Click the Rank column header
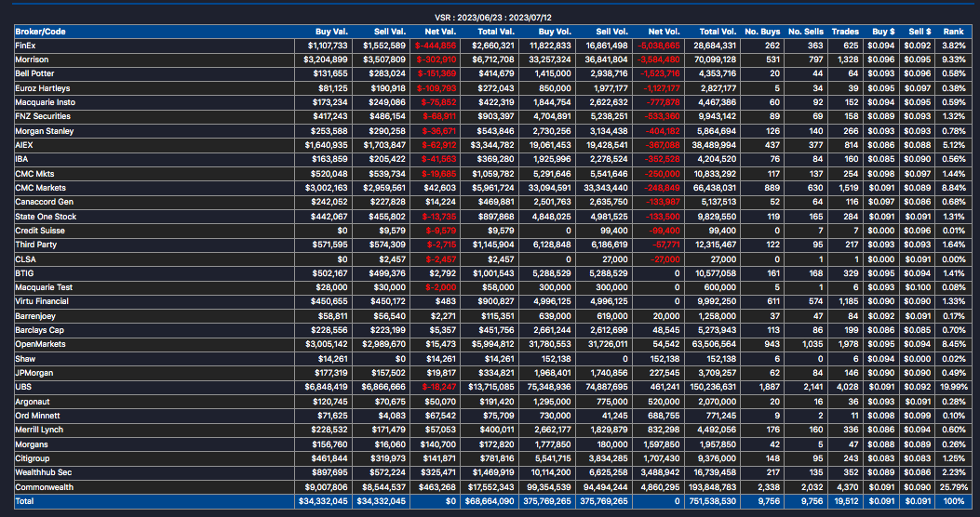This screenshot has height=517, width=980. point(954,32)
